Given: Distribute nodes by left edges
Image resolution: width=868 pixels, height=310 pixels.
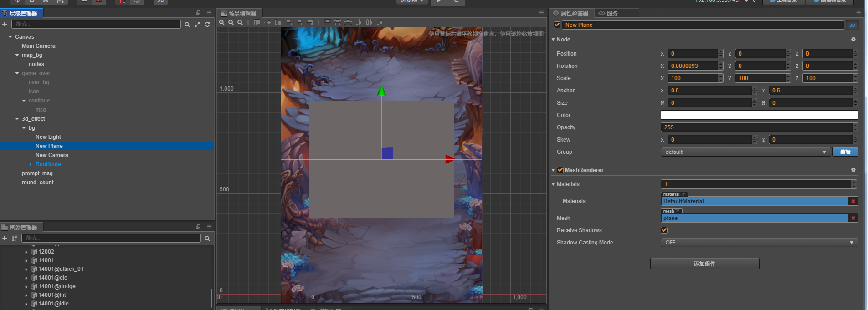Looking at the screenshot, I should [x=359, y=22].
